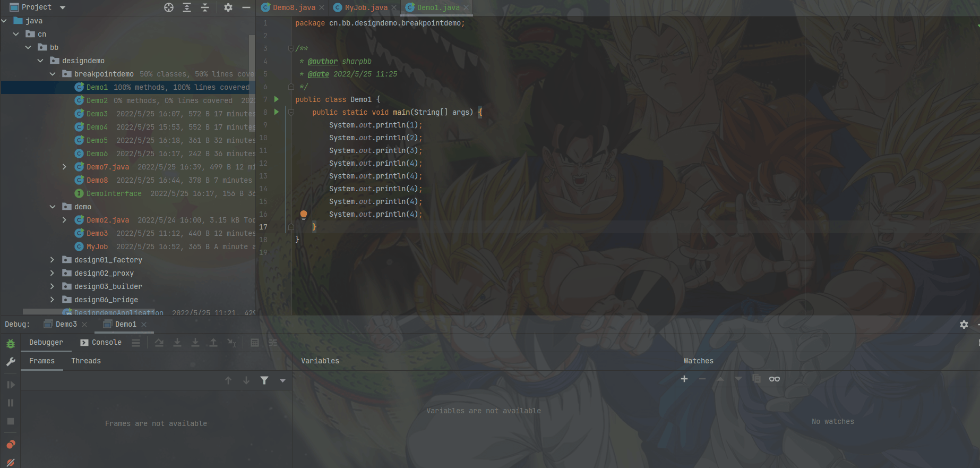
Task: Close the MyJob.java tab
Action: pyautogui.click(x=394, y=7)
